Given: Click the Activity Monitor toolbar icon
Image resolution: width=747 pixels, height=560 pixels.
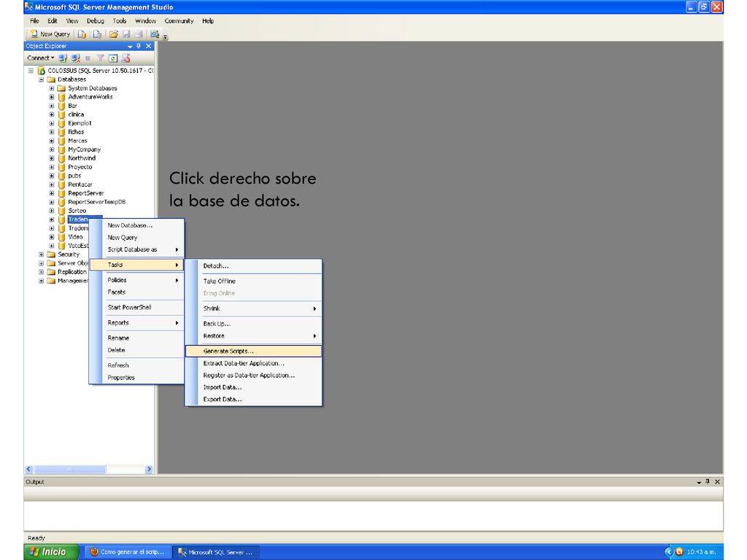Looking at the screenshot, I should click(155, 34).
